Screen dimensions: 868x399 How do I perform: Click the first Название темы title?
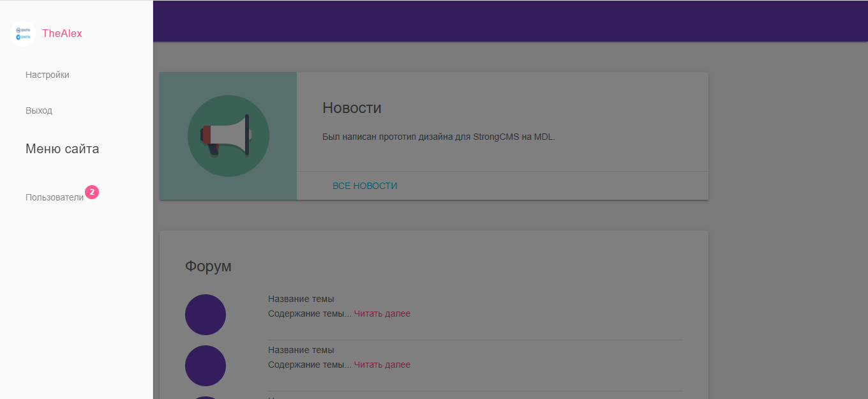301,299
